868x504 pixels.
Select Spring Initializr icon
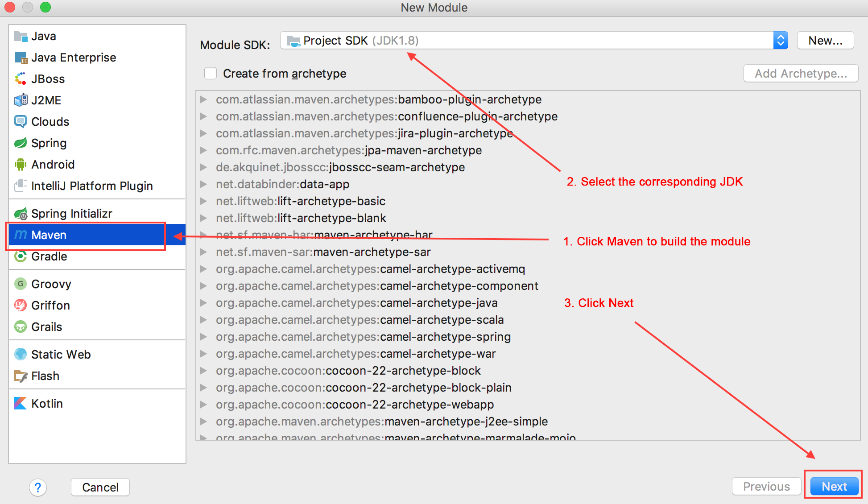point(21,213)
